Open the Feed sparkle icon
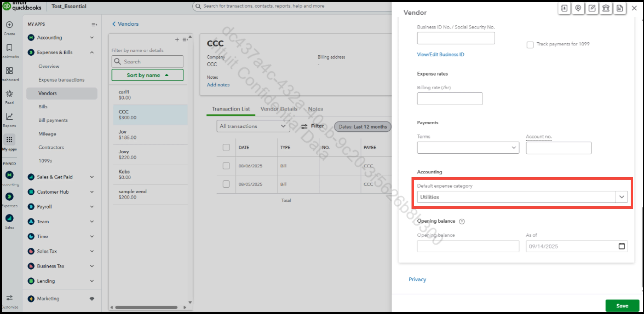This screenshot has height=314, width=644. [x=9, y=93]
